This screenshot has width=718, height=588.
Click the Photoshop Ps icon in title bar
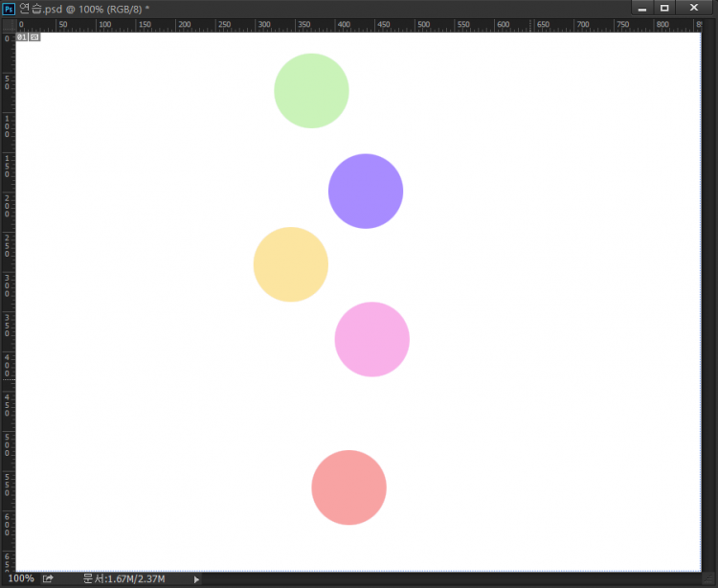9,8
